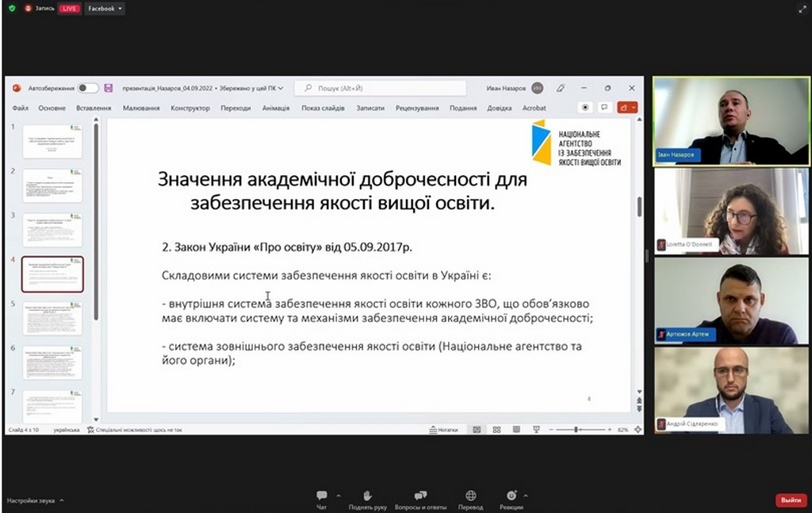Expand the Настройки звука audio options

[x=61, y=500]
